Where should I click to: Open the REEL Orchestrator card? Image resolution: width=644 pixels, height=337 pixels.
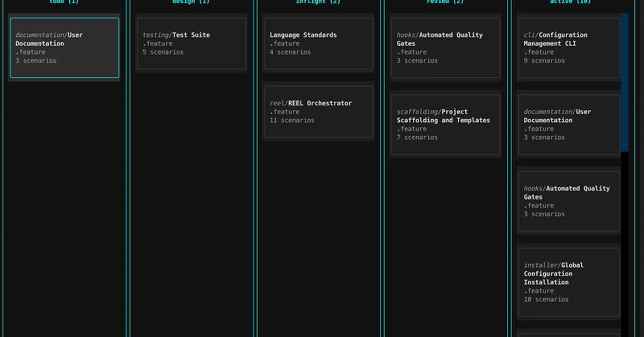click(x=318, y=112)
